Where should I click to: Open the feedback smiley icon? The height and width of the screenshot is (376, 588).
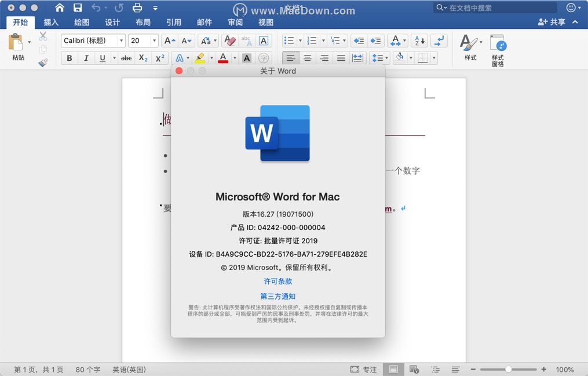click(x=571, y=8)
